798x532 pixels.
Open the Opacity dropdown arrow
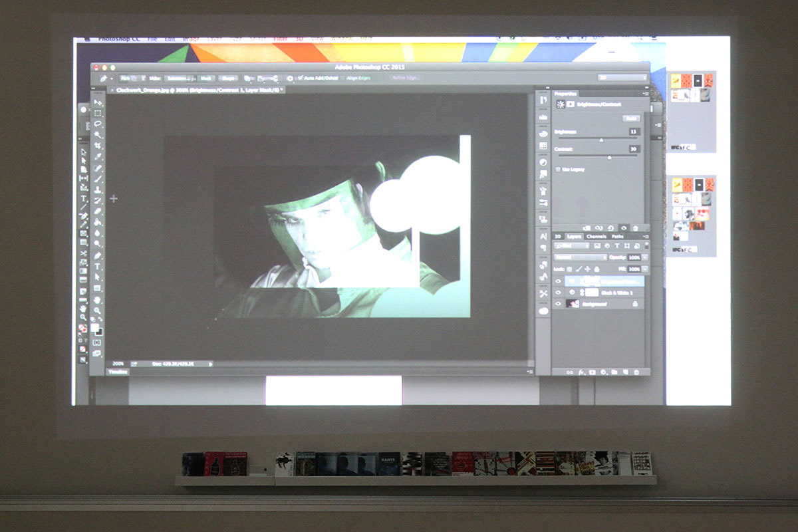point(645,257)
